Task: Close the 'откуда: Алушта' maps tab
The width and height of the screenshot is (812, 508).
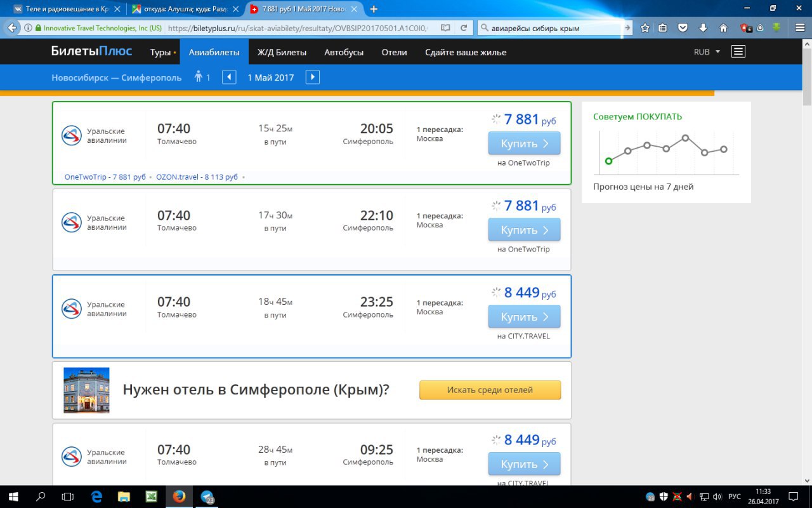Action: click(236, 10)
